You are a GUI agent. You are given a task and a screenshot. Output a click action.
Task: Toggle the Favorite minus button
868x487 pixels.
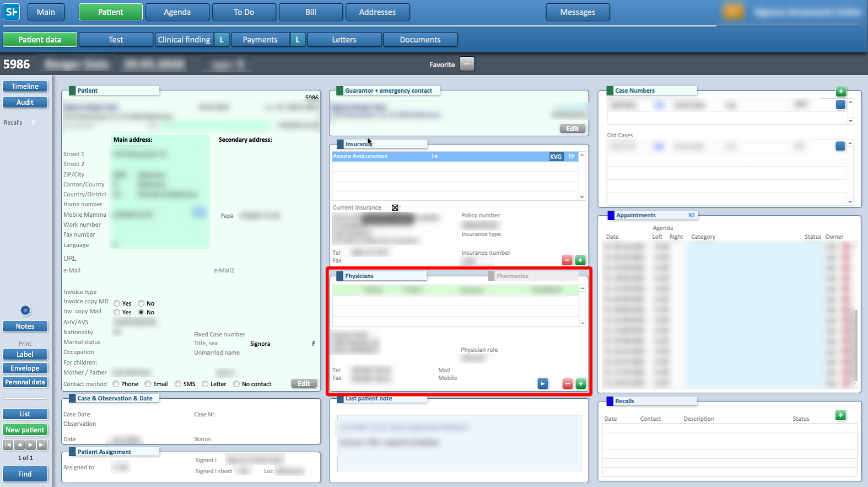pos(467,64)
